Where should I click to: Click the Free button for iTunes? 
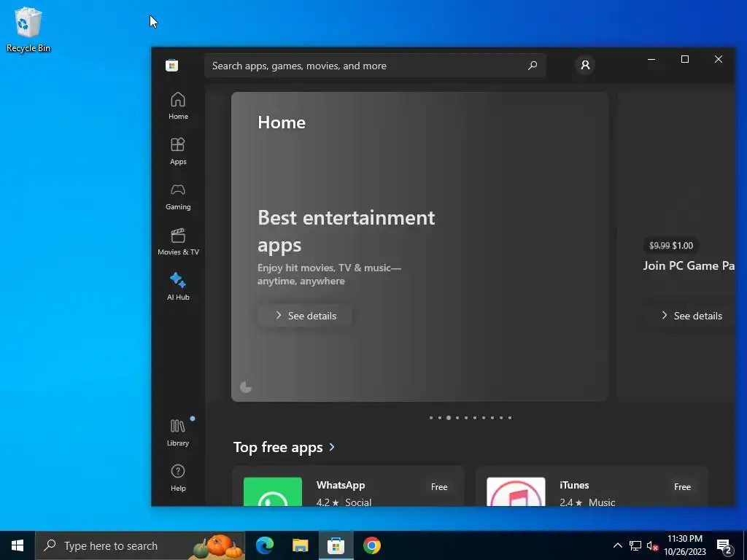point(682,486)
